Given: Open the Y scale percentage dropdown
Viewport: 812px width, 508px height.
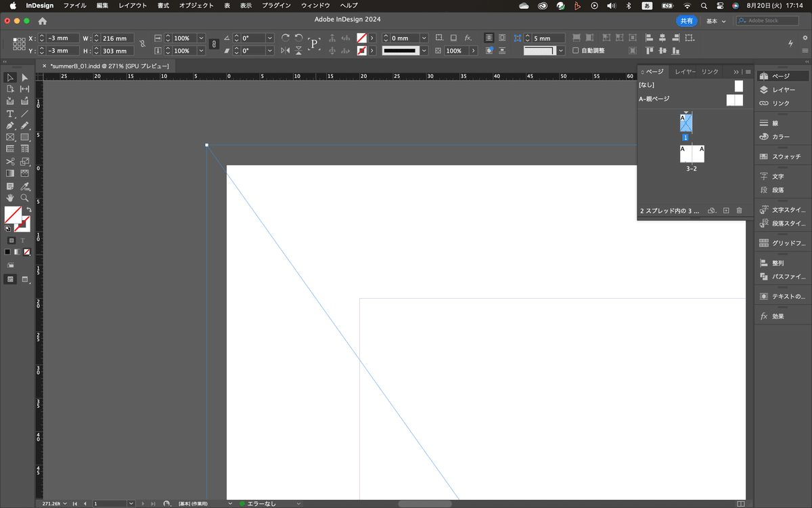Looking at the screenshot, I should [x=201, y=51].
